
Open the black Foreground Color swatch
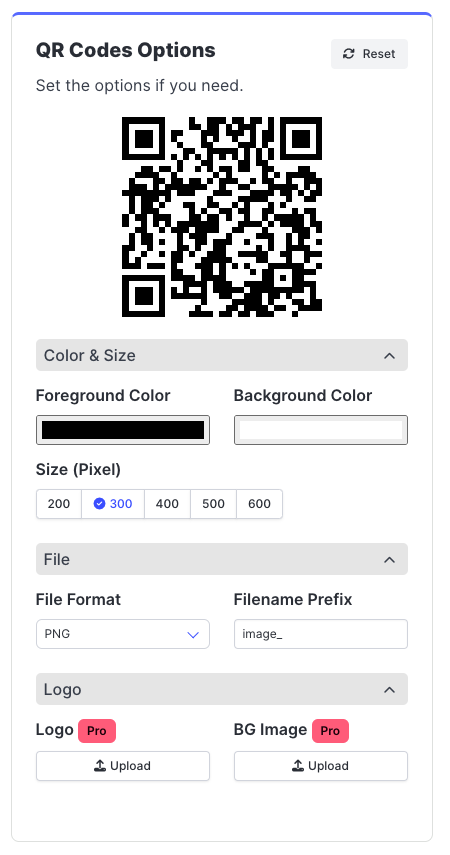tap(123, 430)
